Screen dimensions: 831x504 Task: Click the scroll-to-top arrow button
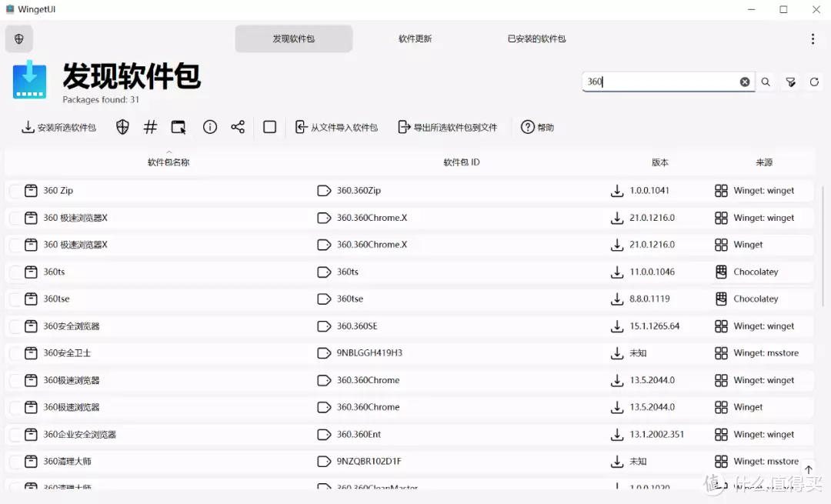point(808,469)
